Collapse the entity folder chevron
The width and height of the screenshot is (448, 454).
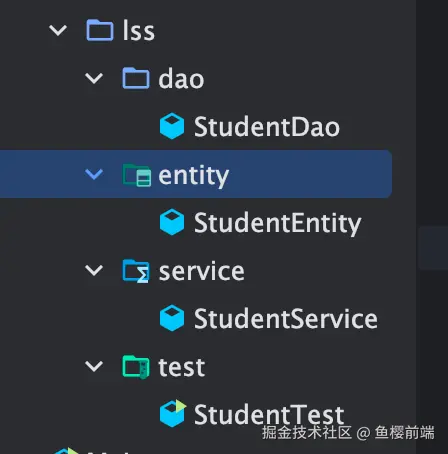pyautogui.click(x=94, y=174)
